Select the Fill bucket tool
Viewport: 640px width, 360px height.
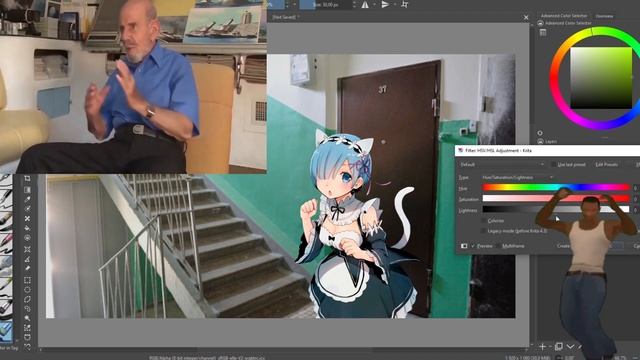pyautogui.click(x=27, y=228)
